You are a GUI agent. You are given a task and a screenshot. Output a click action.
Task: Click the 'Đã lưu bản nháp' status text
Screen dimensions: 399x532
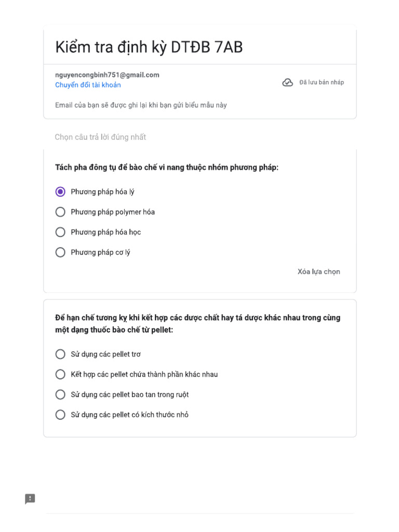(x=321, y=83)
